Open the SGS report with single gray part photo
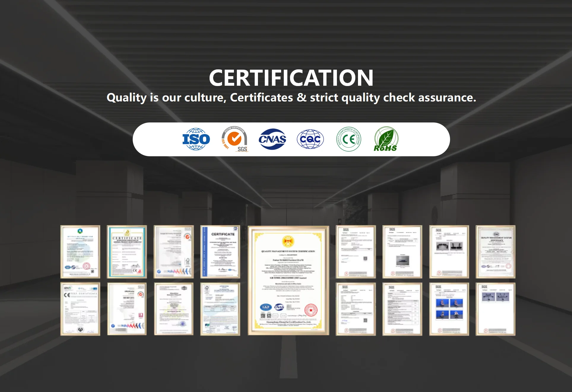This screenshot has width=572, height=392. coord(402,252)
